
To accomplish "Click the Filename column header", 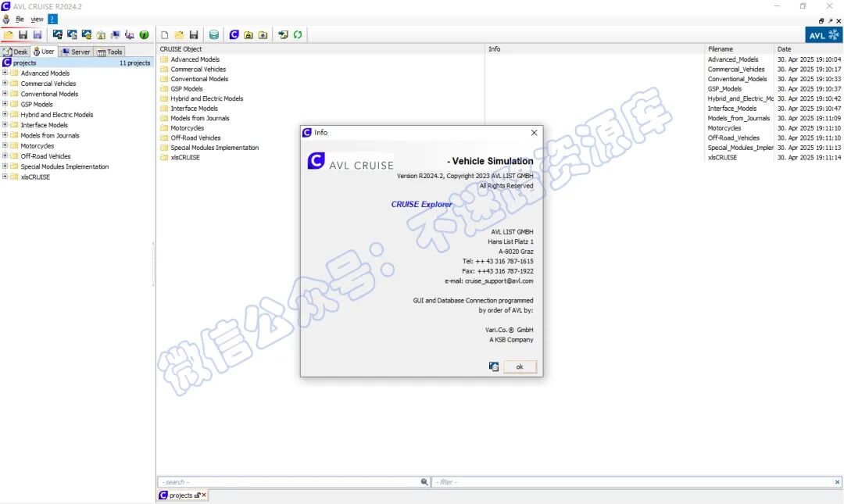I will click(739, 49).
